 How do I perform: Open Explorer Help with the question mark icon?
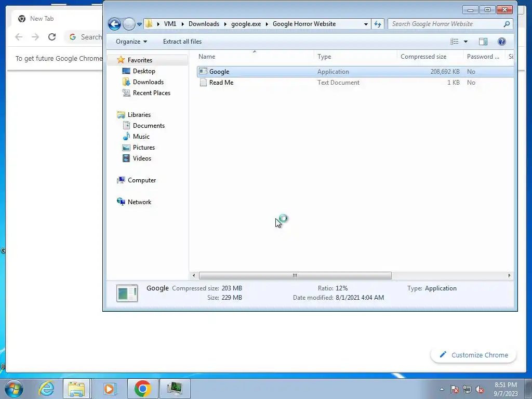(x=502, y=42)
